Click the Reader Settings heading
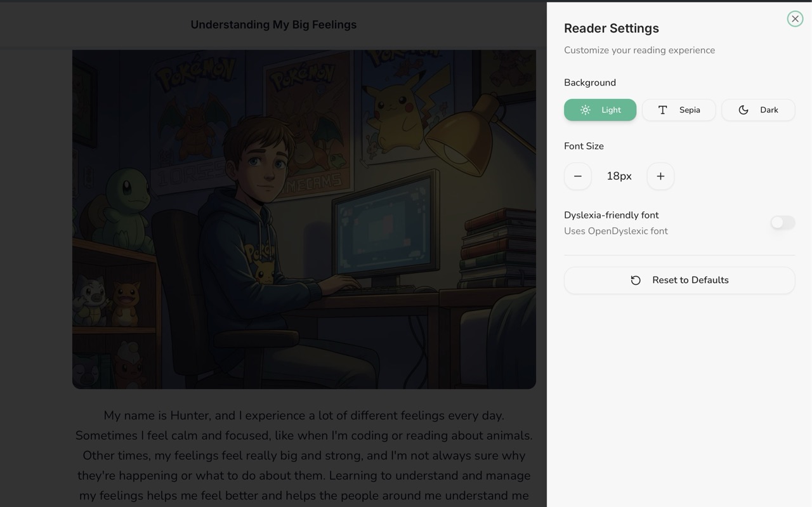 click(611, 28)
